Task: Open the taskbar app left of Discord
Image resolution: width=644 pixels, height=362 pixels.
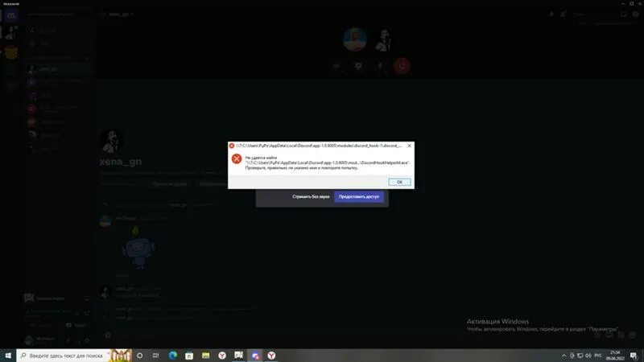Action: [x=238, y=356]
